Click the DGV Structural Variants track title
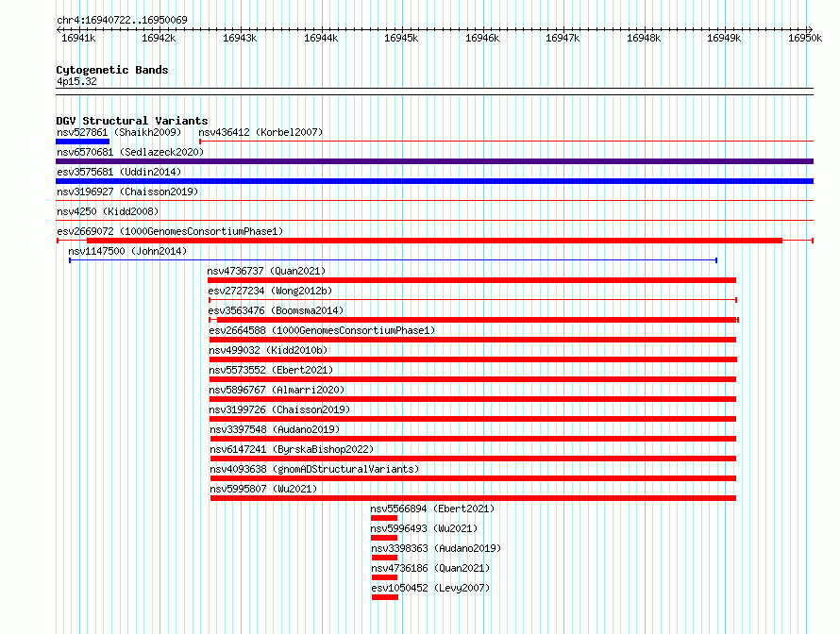840x634 pixels. pos(132,121)
